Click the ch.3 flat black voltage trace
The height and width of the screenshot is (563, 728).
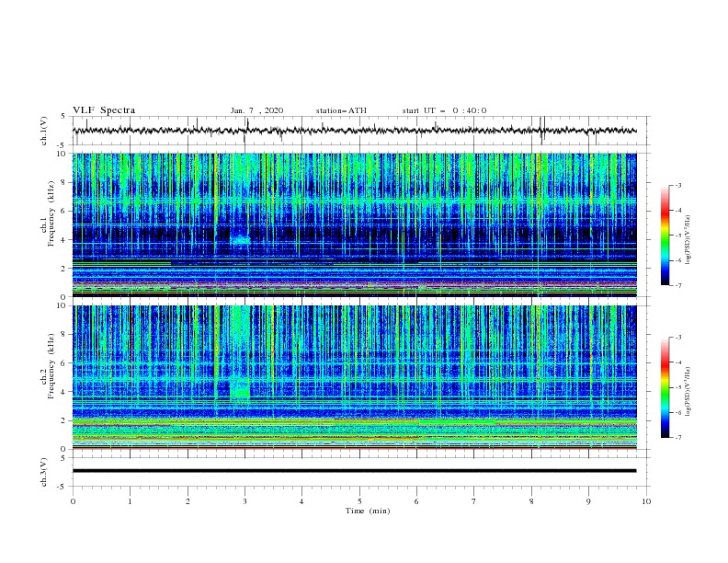pyautogui.click(x=354, y=471)
